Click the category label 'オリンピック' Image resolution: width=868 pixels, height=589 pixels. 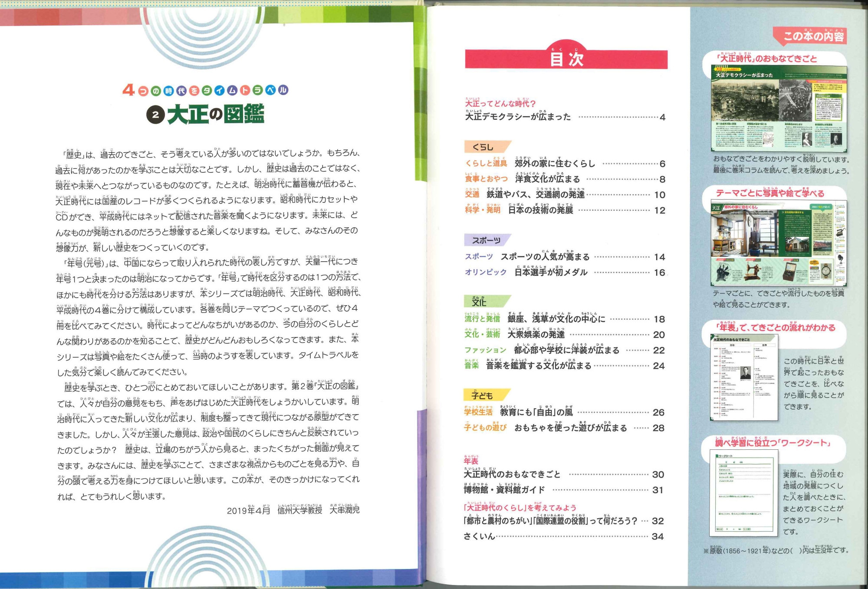[x=486, y=272]
